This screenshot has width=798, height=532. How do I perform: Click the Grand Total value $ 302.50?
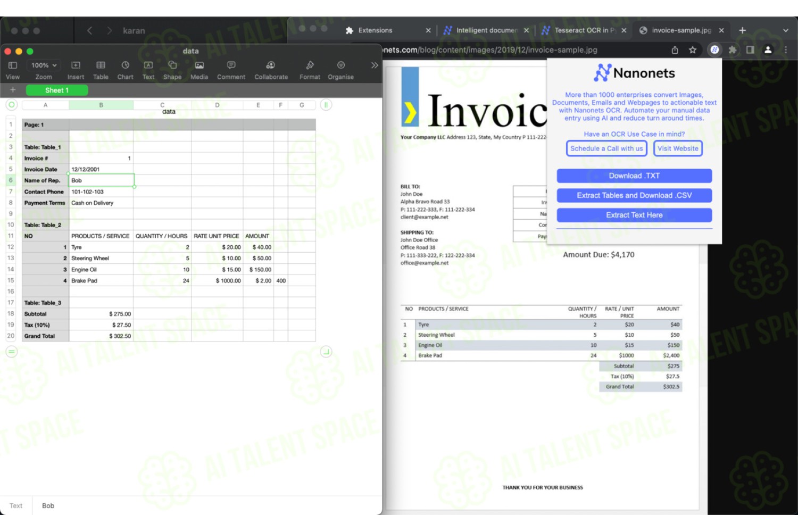(x=101, y=336)
